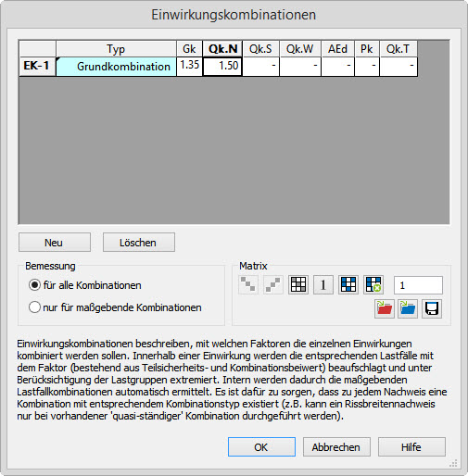Click the matrix icon with green X
Screen dimensions: 468x476
tap(373, 284)
